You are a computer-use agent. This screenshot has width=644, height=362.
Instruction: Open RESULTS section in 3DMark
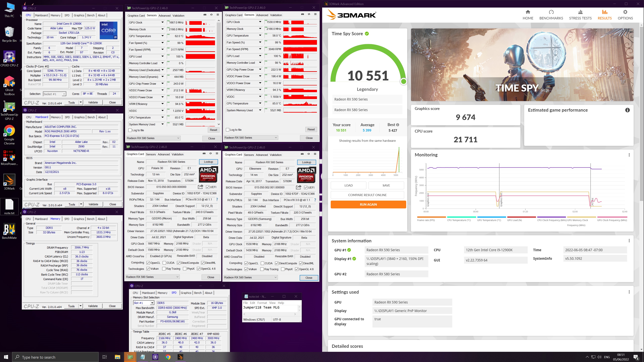pyautogui.click(x=604, y=15)
